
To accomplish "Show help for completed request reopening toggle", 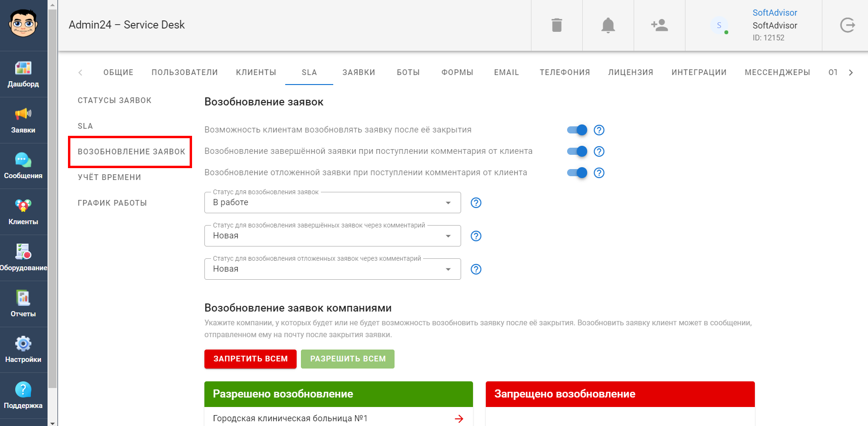I will [x=599, y=151].
